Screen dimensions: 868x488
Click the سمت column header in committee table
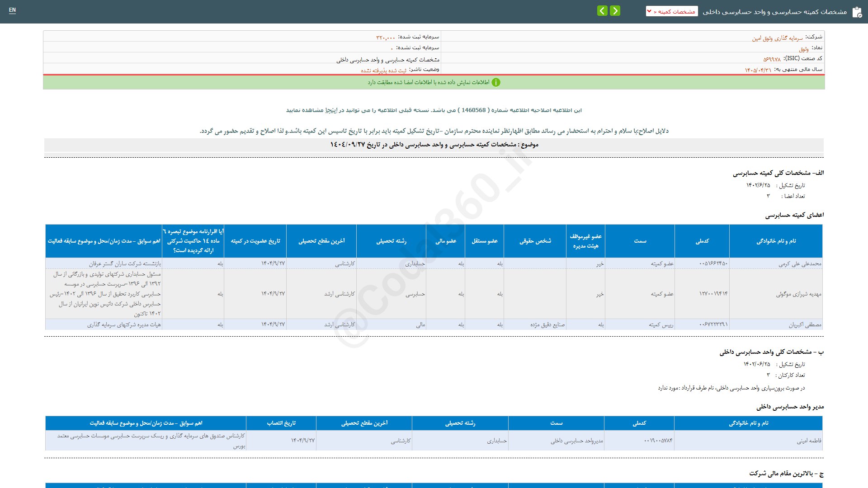(x=640, y=241)
